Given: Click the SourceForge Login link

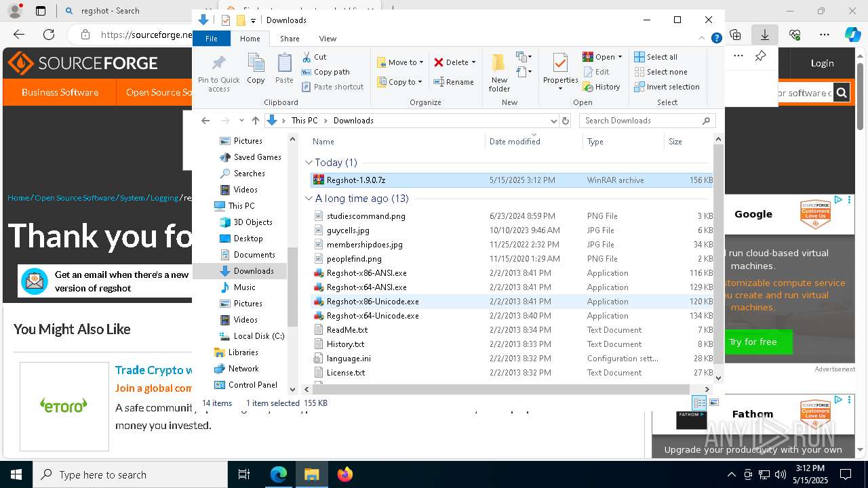Looking at the screenshot, I should (822, 63).
